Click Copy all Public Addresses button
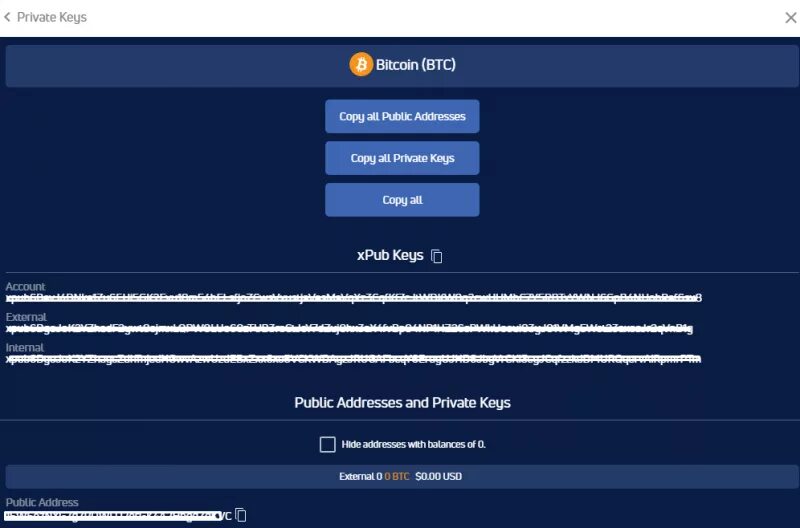Image resolution: width=800 pixels, height=528 pixels. coord(402,116)
